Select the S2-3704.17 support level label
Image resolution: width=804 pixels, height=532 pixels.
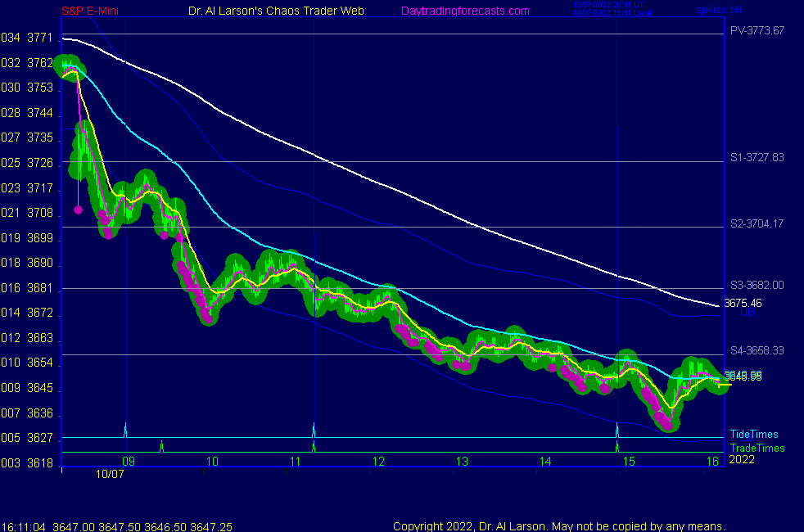point(757,223)
